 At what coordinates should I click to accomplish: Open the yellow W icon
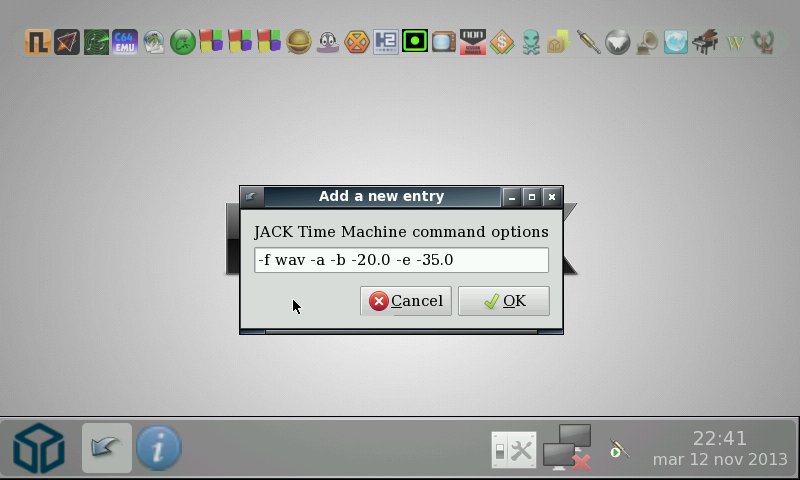pyautogui.click(x=734, y=42)
